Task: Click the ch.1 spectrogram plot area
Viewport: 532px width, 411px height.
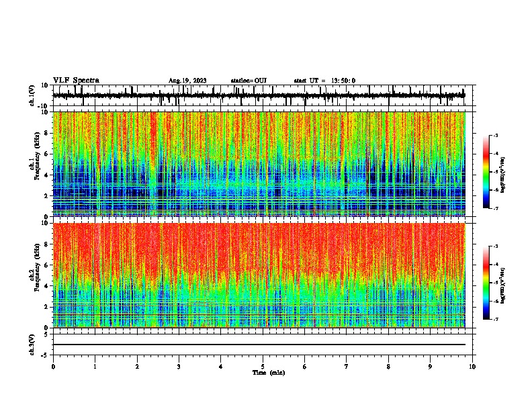Action: click(x=259, y=164)
